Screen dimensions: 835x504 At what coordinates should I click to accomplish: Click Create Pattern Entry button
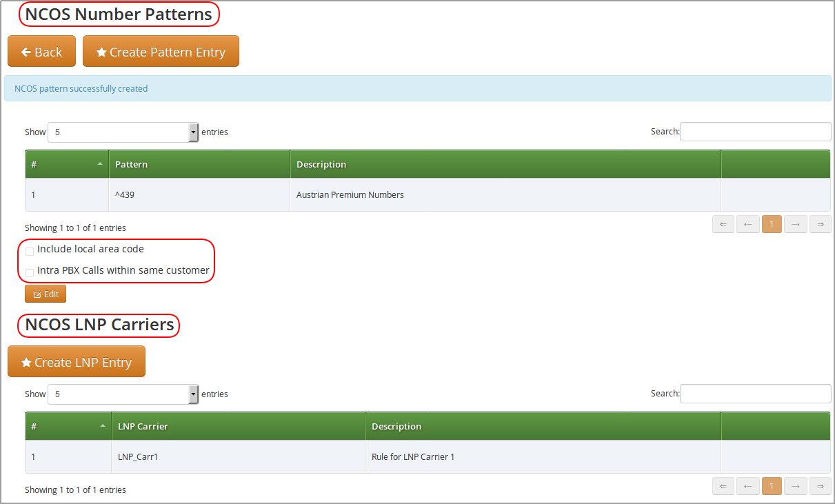pyautogui.click(x=161, y=52)
